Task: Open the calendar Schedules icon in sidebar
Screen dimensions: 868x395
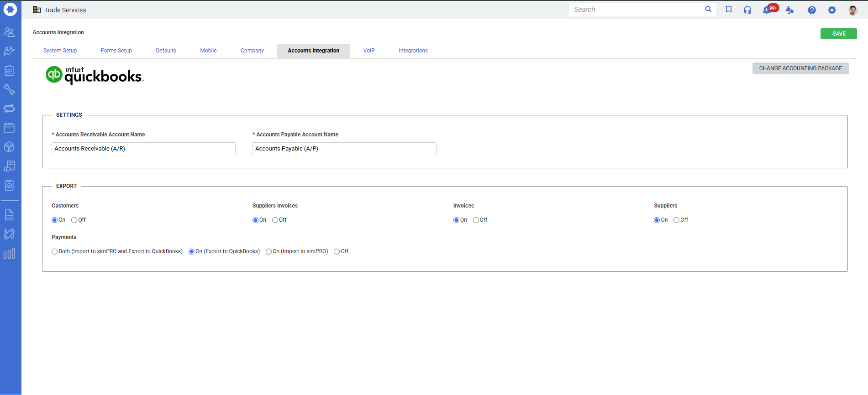Action: coord(9,128)
